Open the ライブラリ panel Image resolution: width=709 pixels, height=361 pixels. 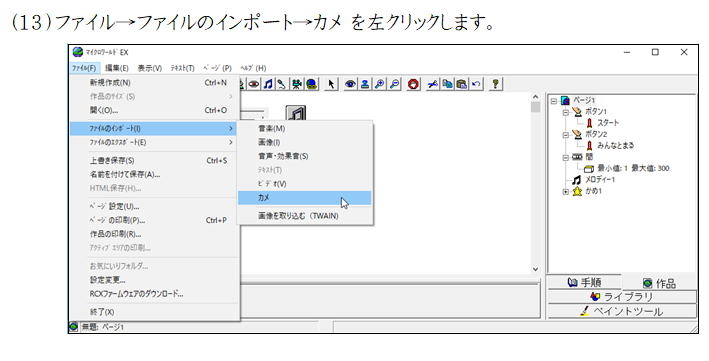coord(622,297)
